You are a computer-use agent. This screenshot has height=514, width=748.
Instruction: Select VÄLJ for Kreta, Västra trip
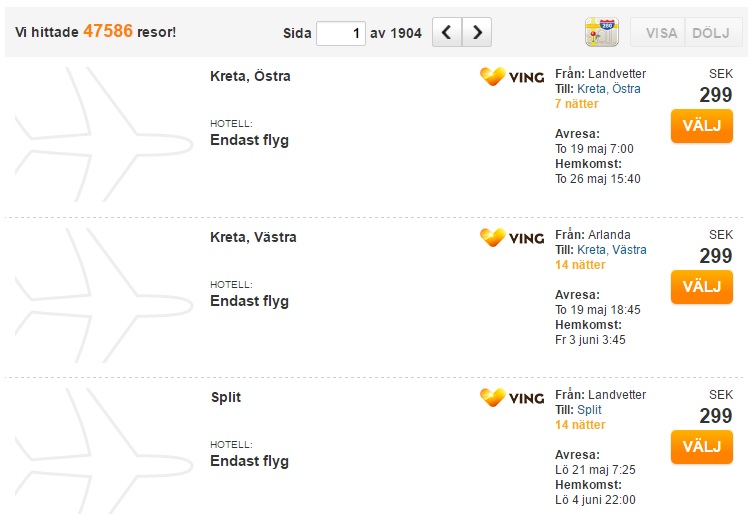click(701, 287)
